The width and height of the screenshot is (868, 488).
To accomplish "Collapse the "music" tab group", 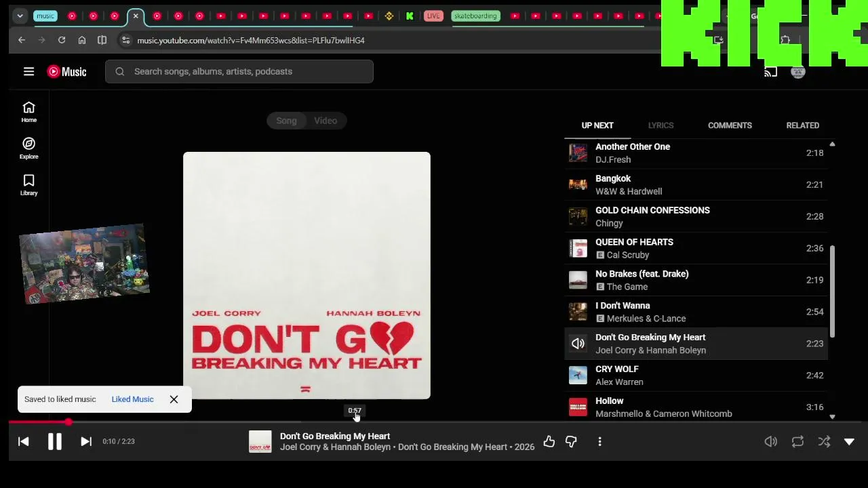I will [45, 16].
